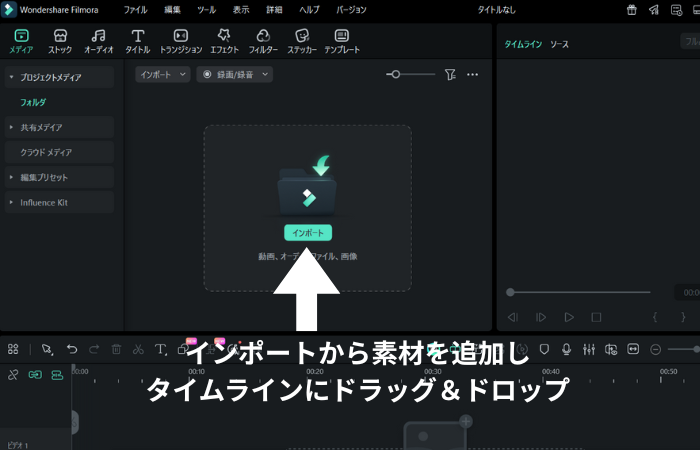Click the marker shield icon
This screenshot has width=700, height=450.
tap(544, 349)
